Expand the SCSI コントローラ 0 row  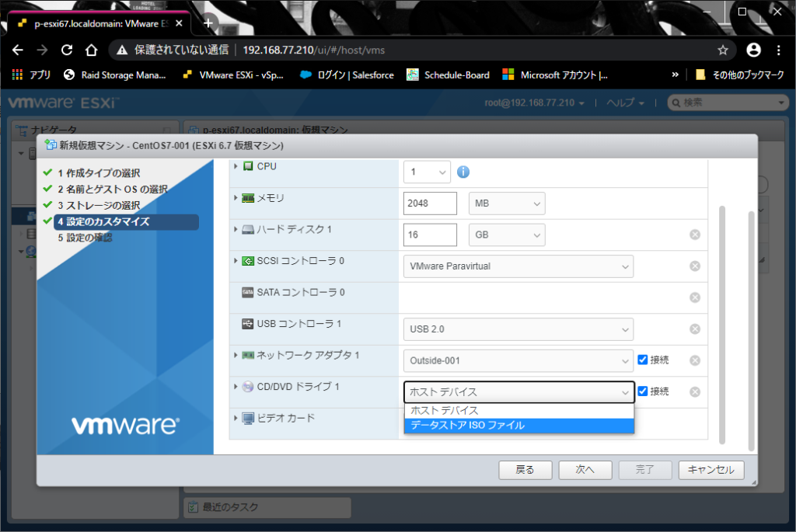tap(236, 261)
